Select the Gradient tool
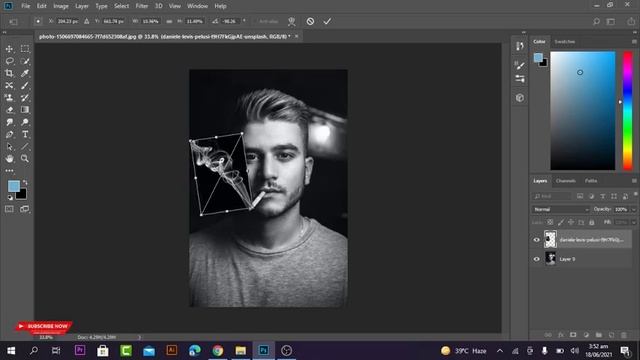This screenshot has height=360, width=640. 25,110
